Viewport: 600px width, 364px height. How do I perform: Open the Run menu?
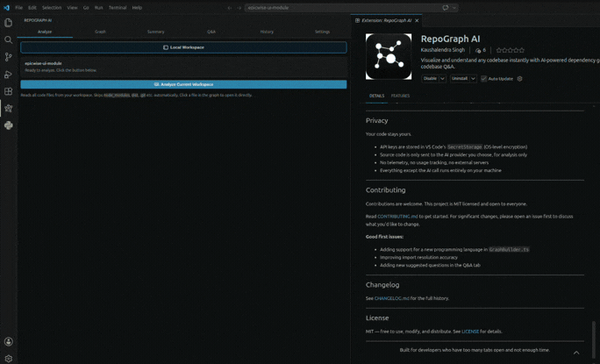[99, 8]
